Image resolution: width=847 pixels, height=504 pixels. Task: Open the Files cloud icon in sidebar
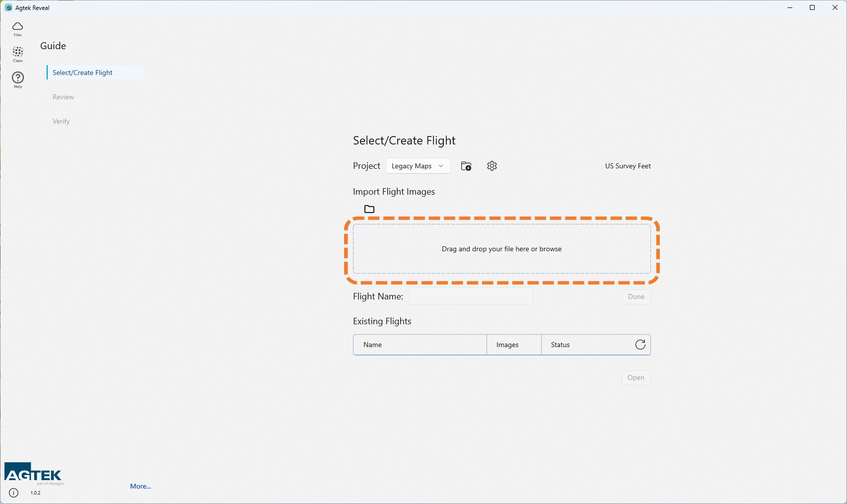click(x=18, y=29)
